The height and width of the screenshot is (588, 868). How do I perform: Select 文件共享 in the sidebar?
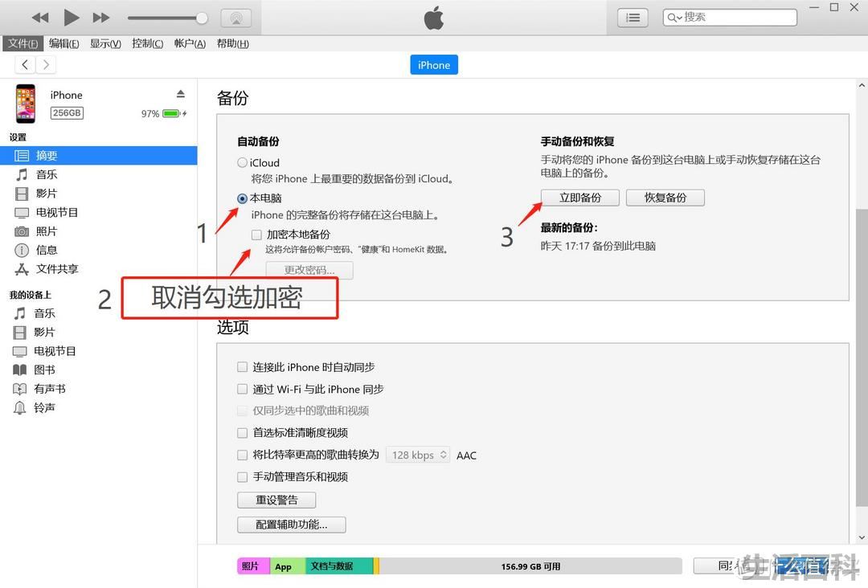coord(99,269)
